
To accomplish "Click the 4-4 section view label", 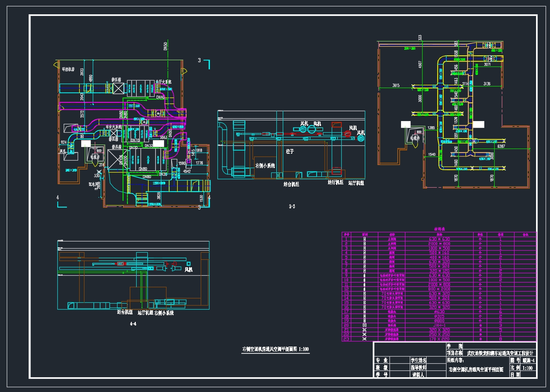I will (x=133, y=324).
